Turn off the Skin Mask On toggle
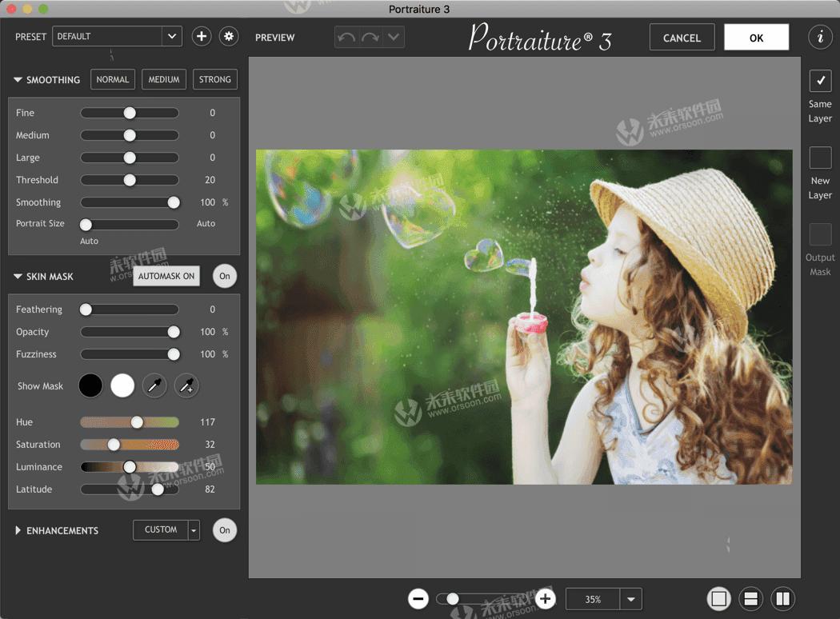Image resolution: width=840 pixels, height=619 pixels. coord(225,276)
